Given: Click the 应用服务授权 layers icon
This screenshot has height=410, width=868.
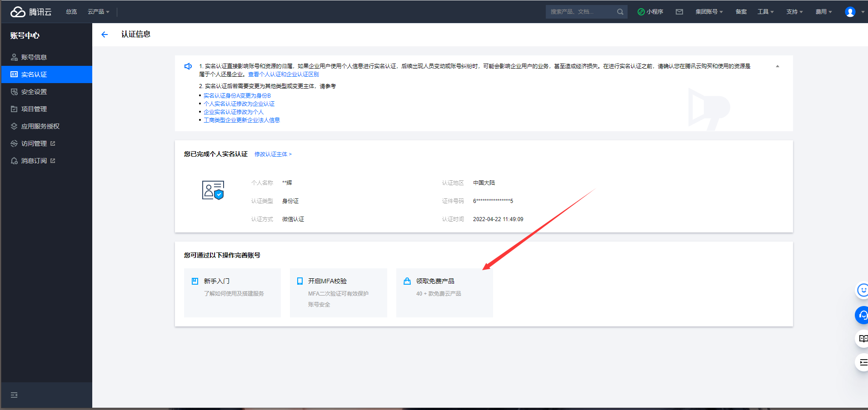Looking at the screenshot, I should click(14, 126).
